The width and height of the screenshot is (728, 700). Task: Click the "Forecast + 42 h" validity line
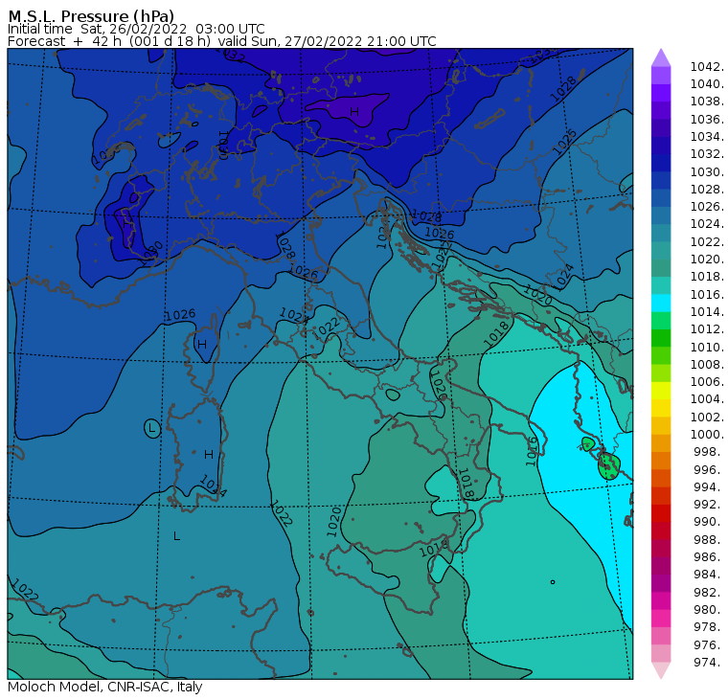coord(222,41)
